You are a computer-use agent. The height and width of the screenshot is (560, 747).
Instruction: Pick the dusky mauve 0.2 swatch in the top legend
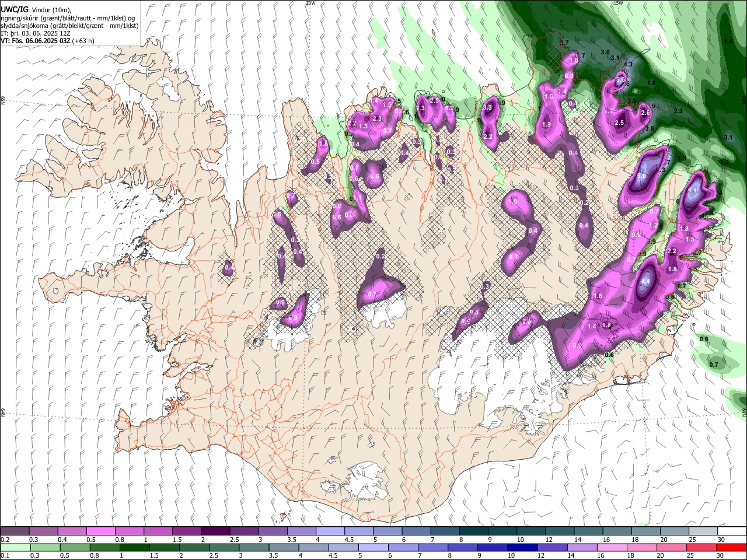click(x=15, y=531)
